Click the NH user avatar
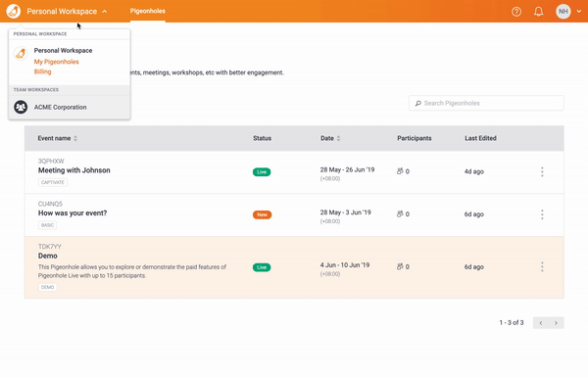The image size is (588, 377). pyautogui.click(x=563, y=12)
